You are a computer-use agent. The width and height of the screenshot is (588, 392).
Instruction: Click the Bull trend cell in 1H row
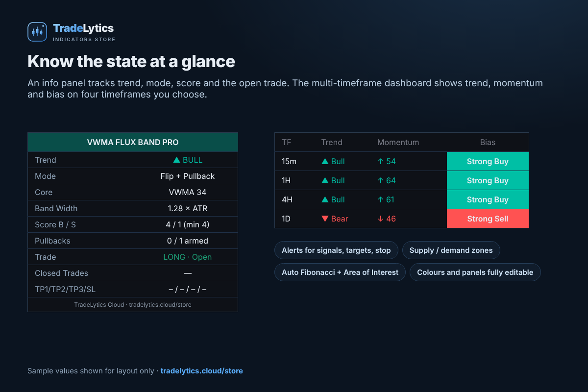pos(333,180)
